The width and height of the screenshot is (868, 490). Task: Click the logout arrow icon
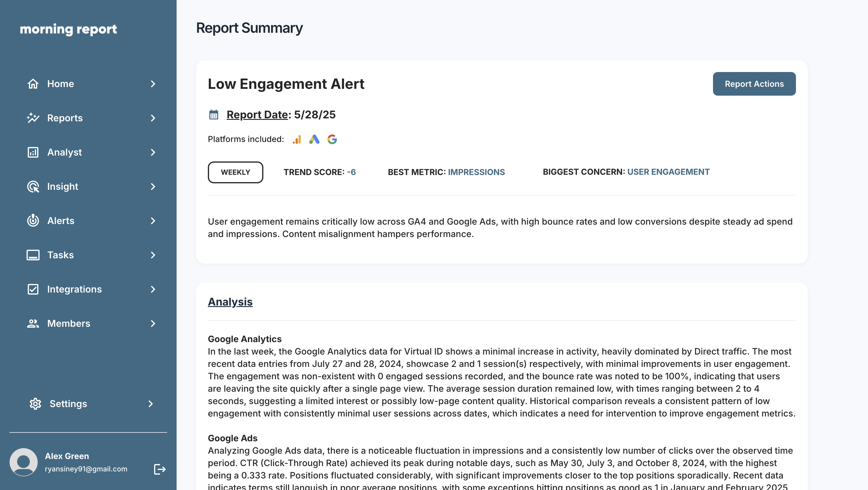tap(160, 469)
